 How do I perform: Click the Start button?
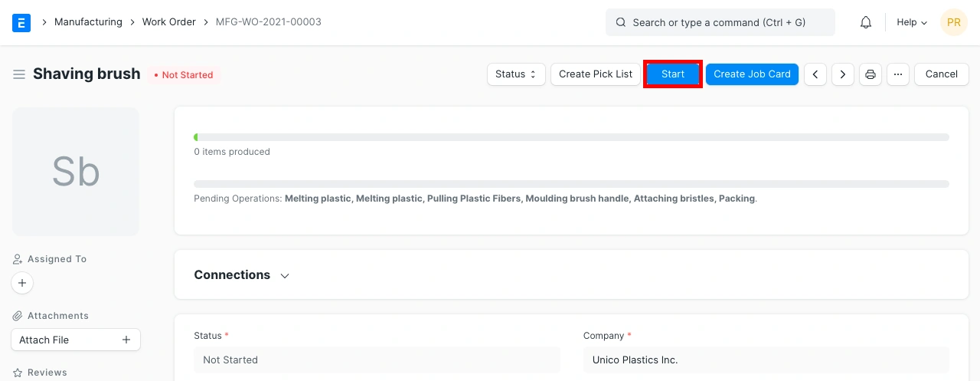coord(673,74)
